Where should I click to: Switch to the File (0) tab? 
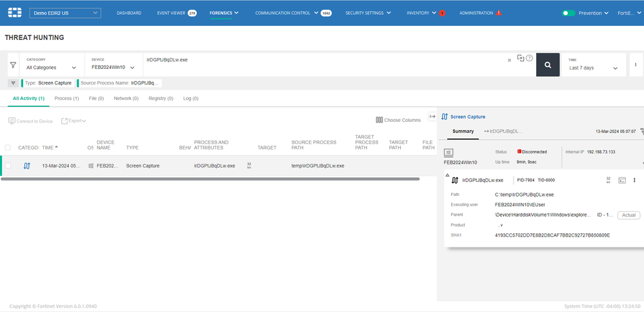(96, 99)
